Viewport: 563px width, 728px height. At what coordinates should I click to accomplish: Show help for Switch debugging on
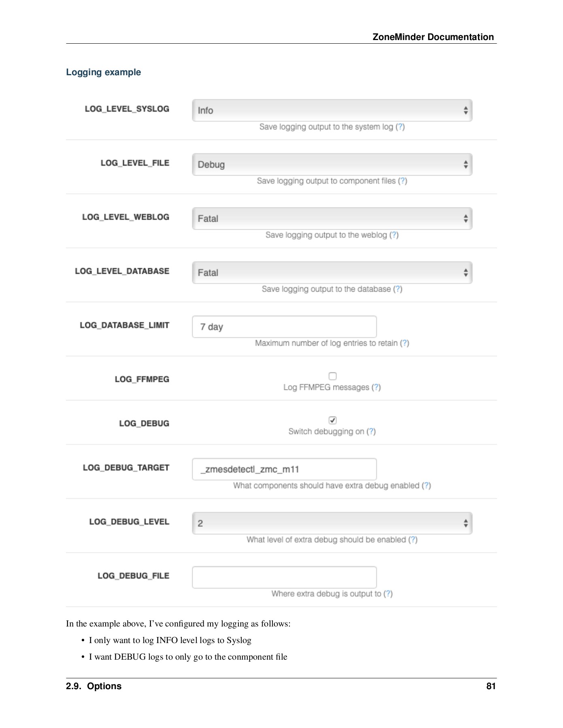371,432
